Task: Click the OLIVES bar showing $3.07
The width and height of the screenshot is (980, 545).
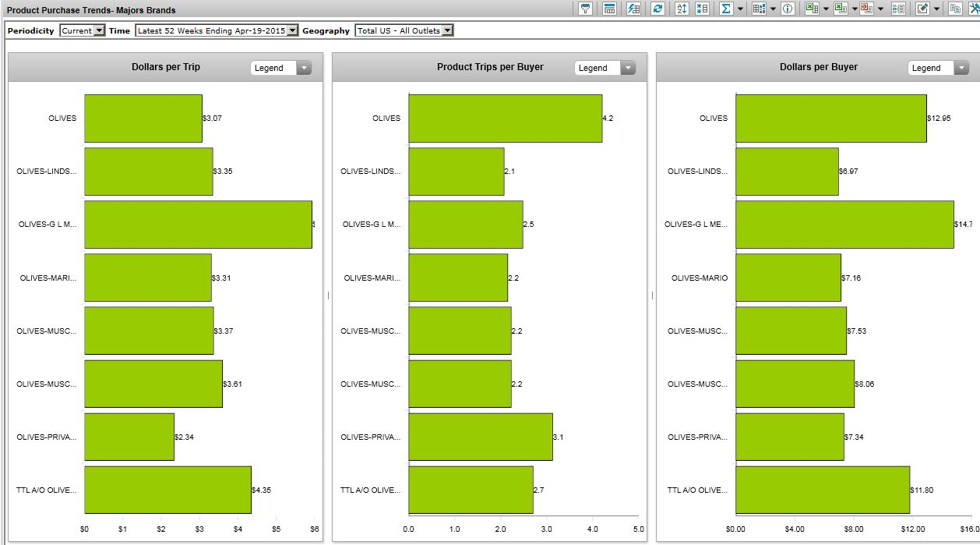Action: point(143,119)
